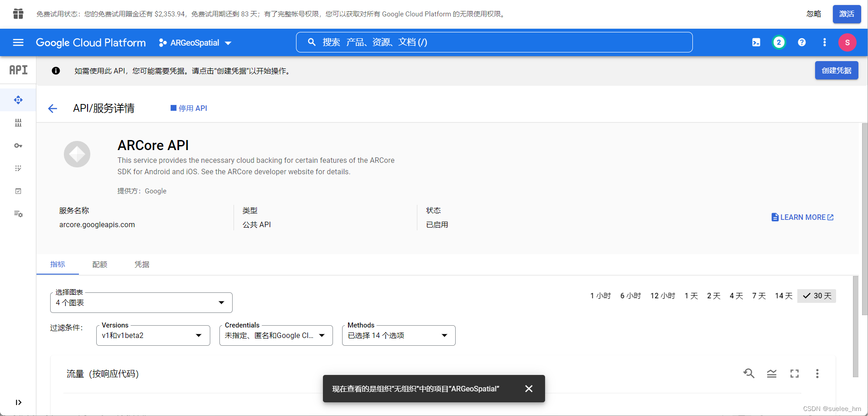Viewport: 868px width, 416px height.
Task: Reset zoom on the traffic chart
Action: 749,374
